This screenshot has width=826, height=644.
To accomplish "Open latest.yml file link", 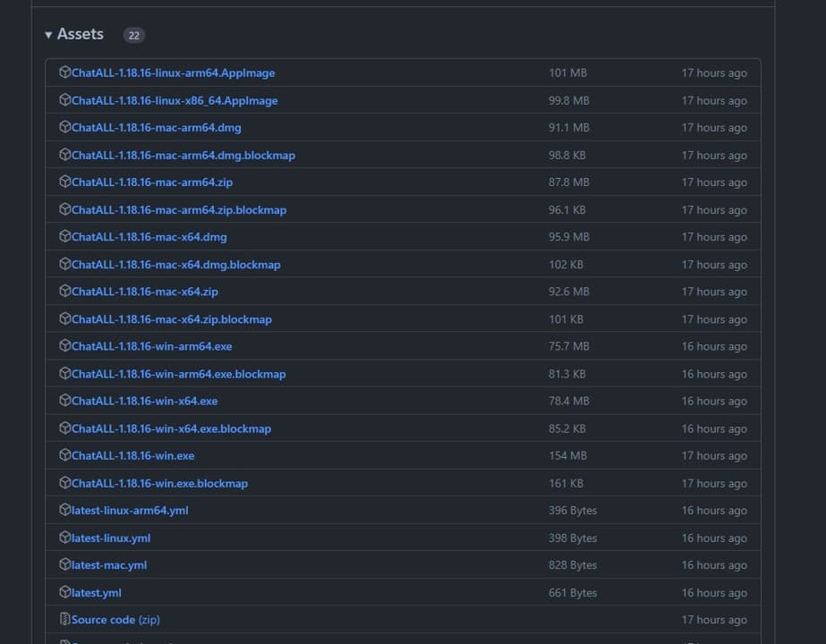I will point(97,593).
